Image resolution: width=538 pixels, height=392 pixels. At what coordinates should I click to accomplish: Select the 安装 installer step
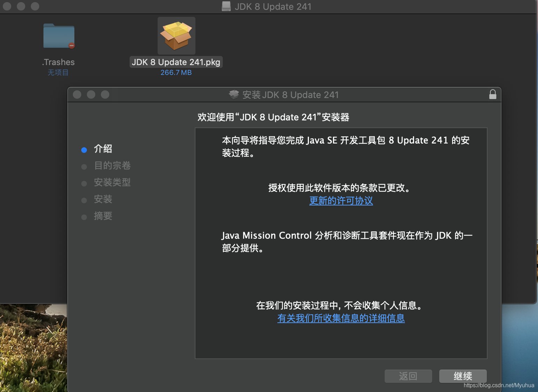click(x=103, y=199)
